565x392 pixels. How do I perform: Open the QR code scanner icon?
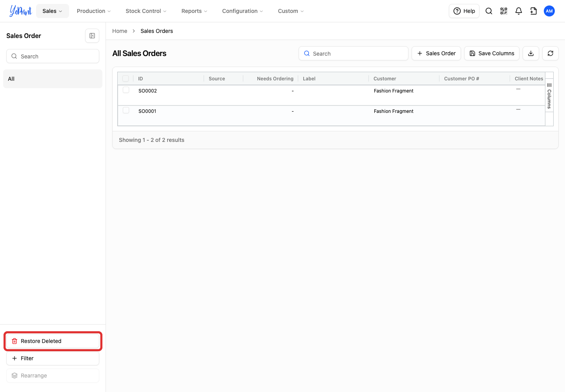click(x=504, y=11)
